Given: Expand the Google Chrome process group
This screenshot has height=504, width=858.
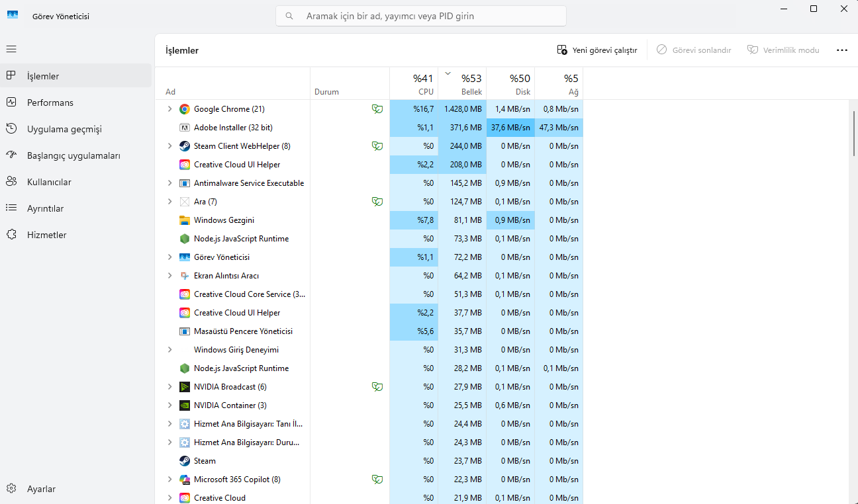Looking at the screenshot, I should point(169,109).
